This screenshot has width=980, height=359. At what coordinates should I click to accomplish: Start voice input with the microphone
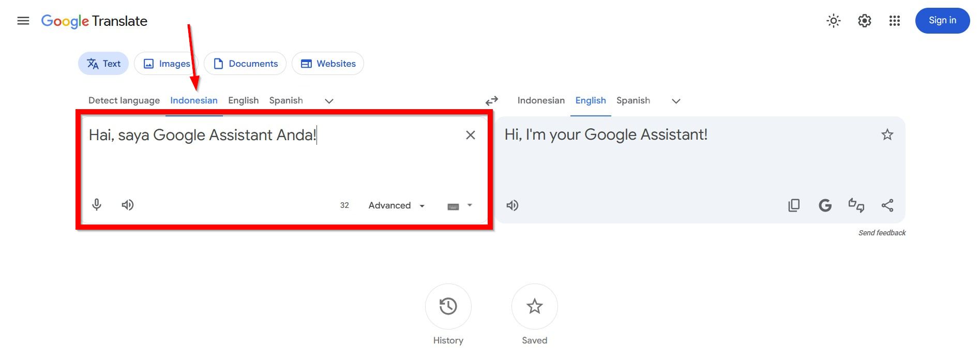point(97,205)
